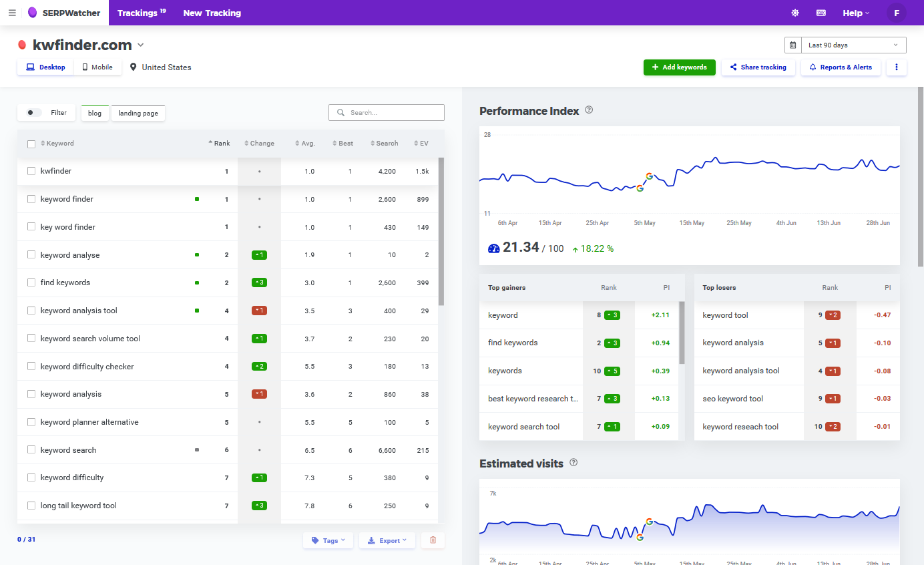Screen dimensions: 924x565
Task: Open Reports & Alerts
Action: pyautogui.click(x=841, y=67)
